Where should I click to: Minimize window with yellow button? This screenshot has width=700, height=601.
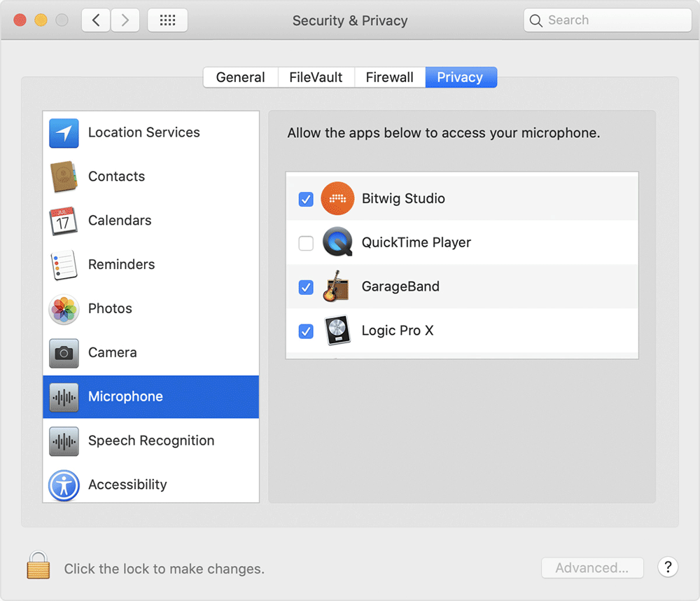pos(41,20)
